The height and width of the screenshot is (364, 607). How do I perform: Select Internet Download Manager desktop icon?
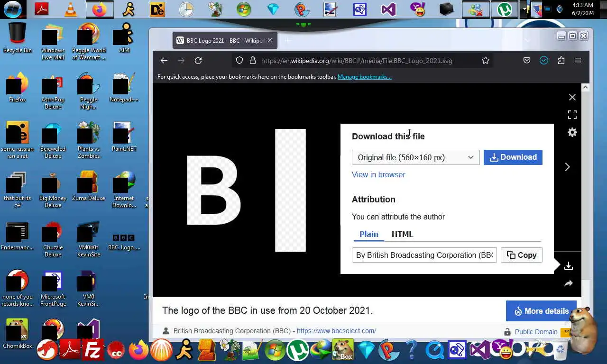(125, 190)
